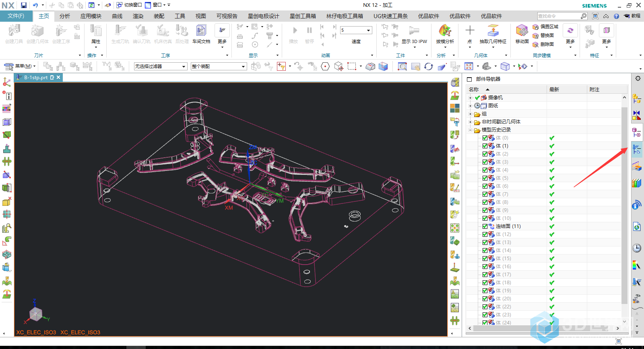Toggle the 体 (20) checkbox
Image resolution: width=644 pixels, height=349 pixels.
[485, 299]
